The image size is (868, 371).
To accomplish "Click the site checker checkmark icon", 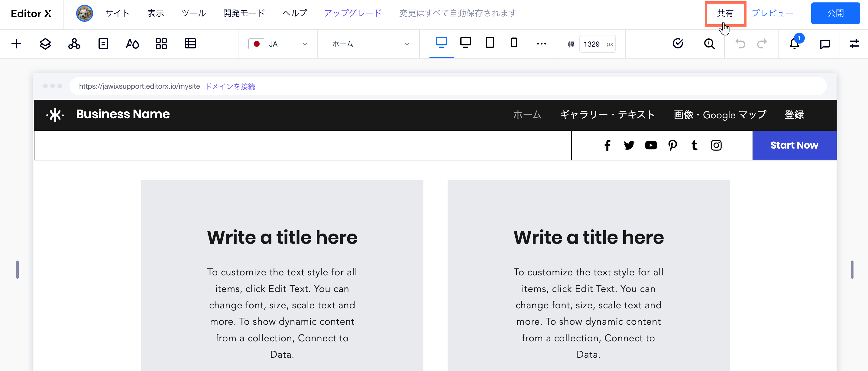I will pos(678,44).
